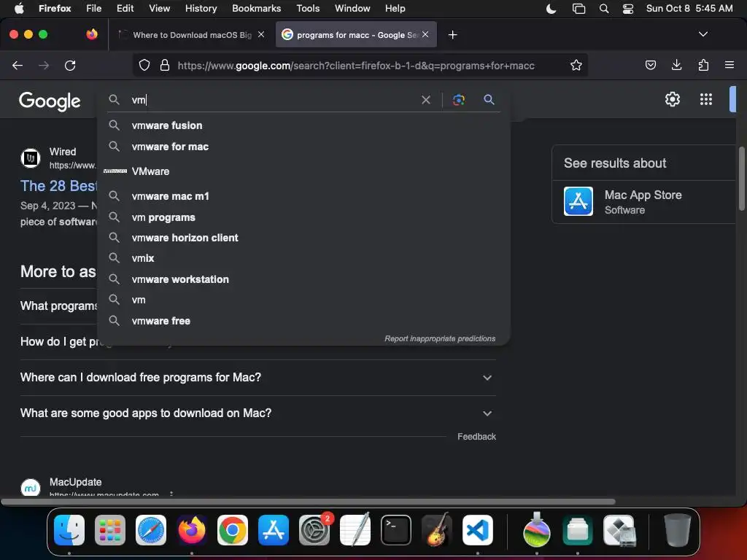Choose 'vm programs' suggestion
The image size is (747, 560).
point(304,217)
